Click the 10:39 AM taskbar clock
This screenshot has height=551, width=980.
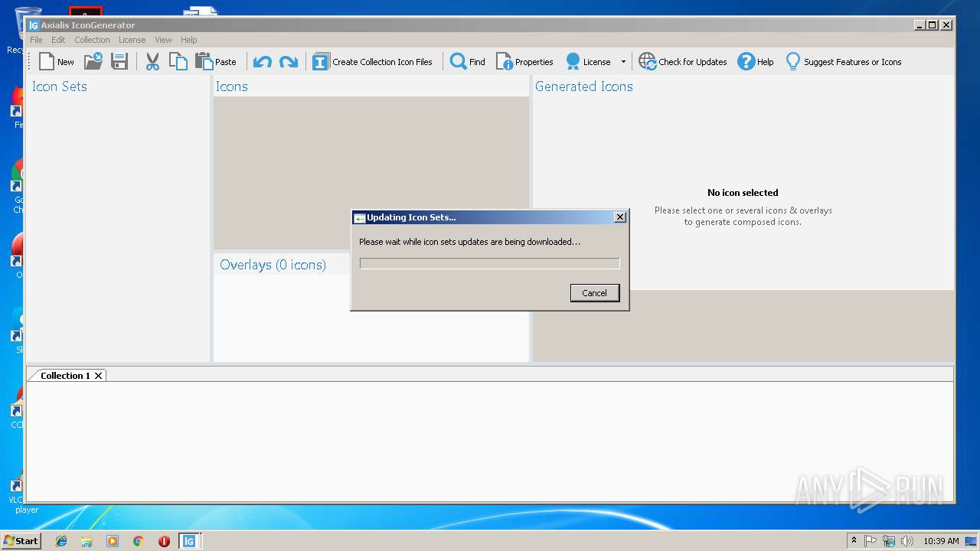pos(941,541)
